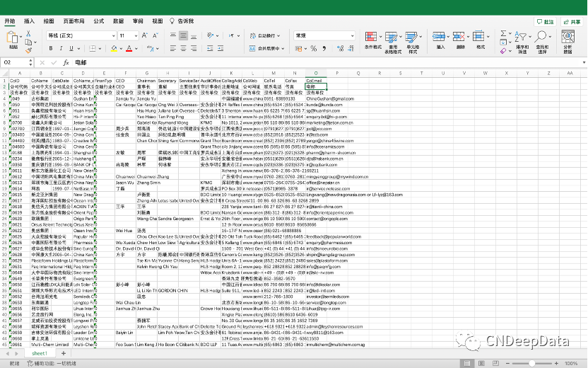Click the Delete cells (删除) icon
588x368 pixels.
point(458,36)
